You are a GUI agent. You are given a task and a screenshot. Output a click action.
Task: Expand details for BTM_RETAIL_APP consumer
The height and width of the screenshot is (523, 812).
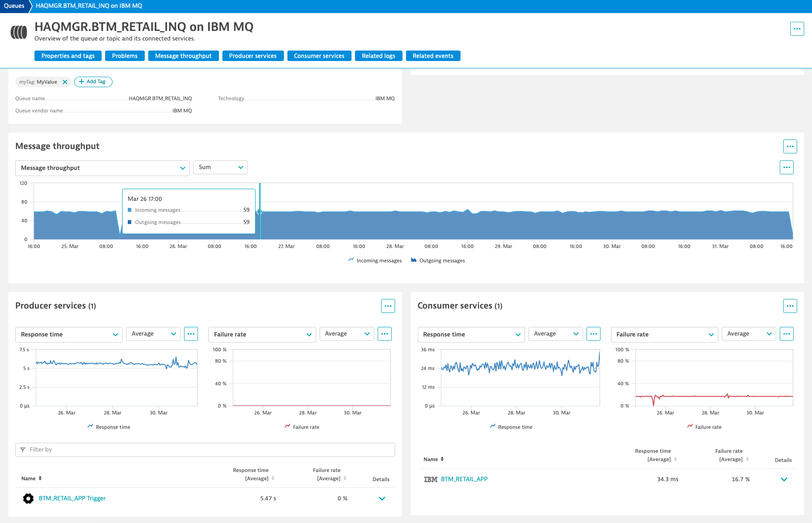pos(784,479)
